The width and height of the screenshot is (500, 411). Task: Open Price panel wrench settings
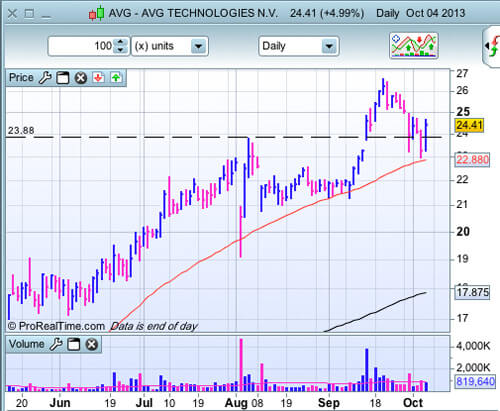click(x=45, y=78)
